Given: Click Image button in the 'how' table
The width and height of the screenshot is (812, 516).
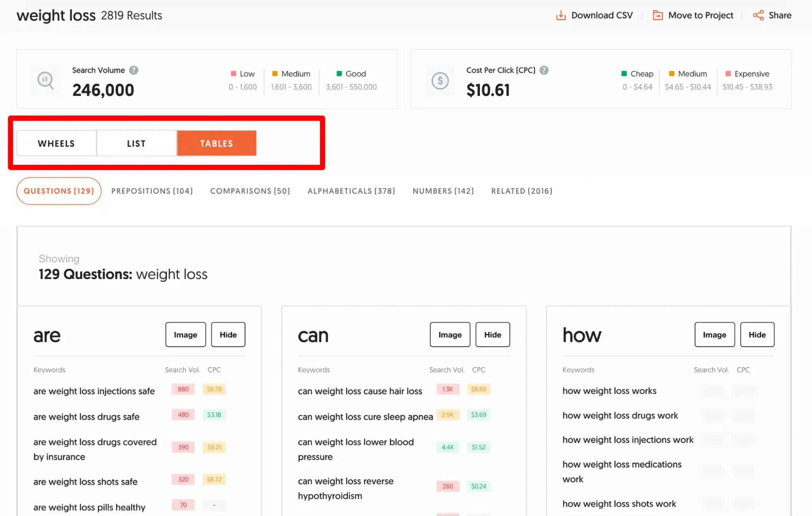Looking at the screenshot, I should (715, 335).
